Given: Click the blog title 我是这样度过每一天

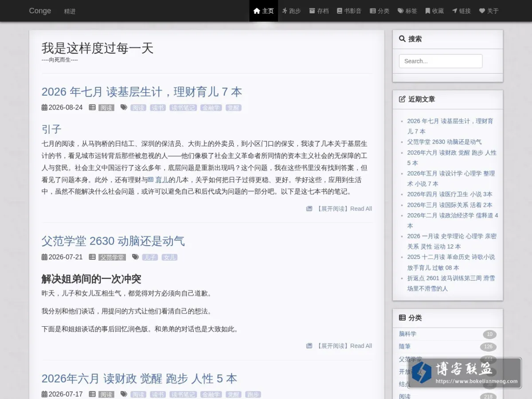Looking at the screenshot, I should [98, 48].
